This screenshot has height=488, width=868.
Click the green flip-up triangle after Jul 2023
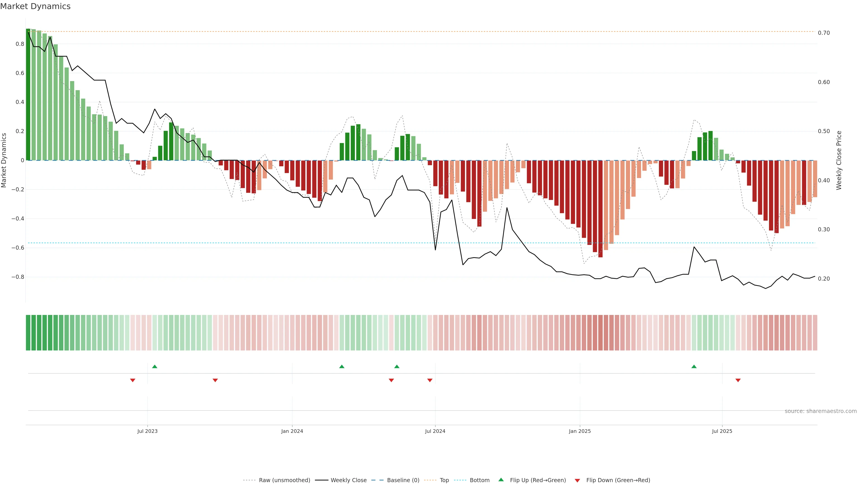pos(155,366)
